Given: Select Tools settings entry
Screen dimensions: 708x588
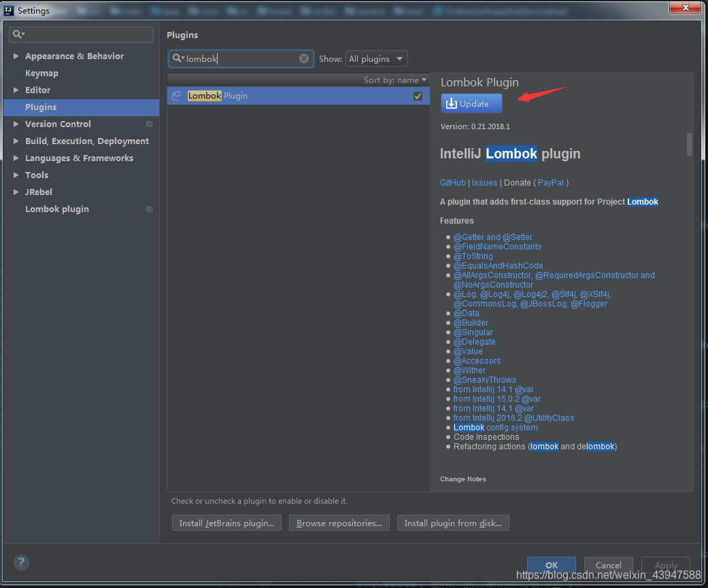Looking at the screenshot, I should coord(37,175).
